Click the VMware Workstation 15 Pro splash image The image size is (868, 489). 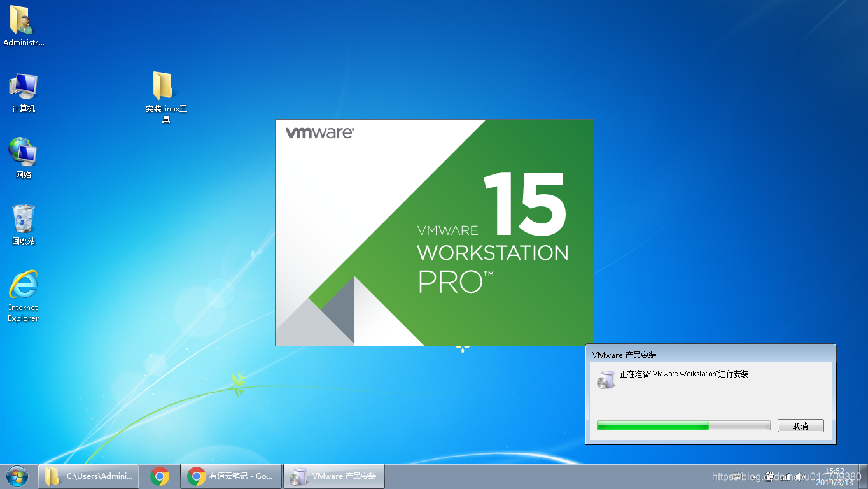435,232
